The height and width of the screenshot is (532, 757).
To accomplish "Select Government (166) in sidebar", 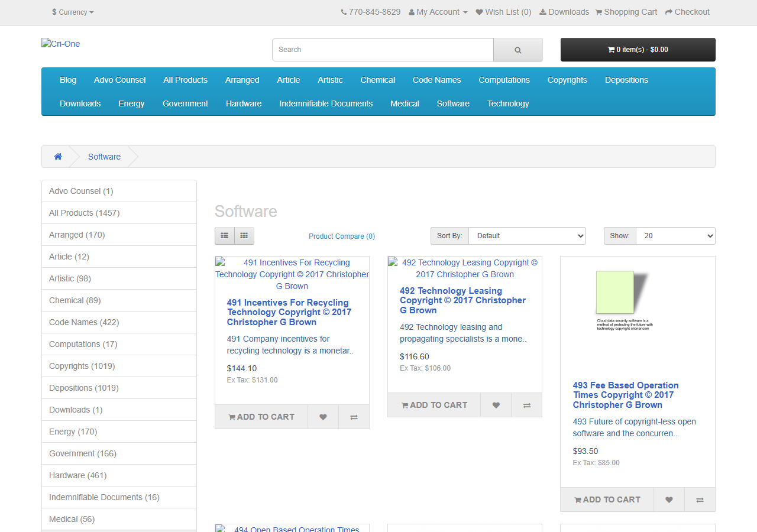I will 119,453.
